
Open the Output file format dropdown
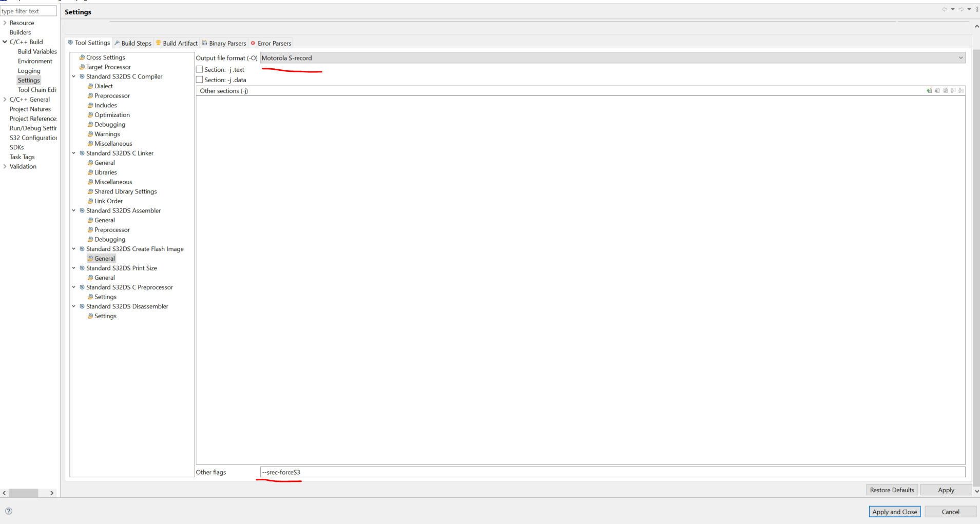(x=960, y=57)
